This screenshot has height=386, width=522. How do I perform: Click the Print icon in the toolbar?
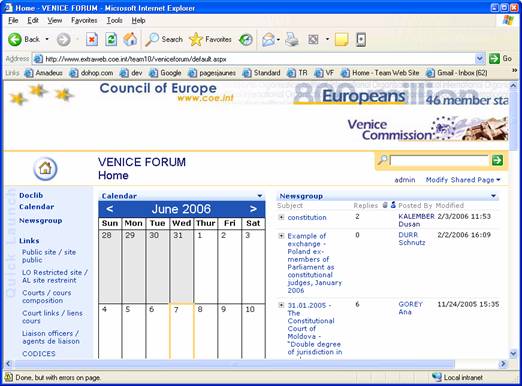pyautogui.click(x=292, y=40)
